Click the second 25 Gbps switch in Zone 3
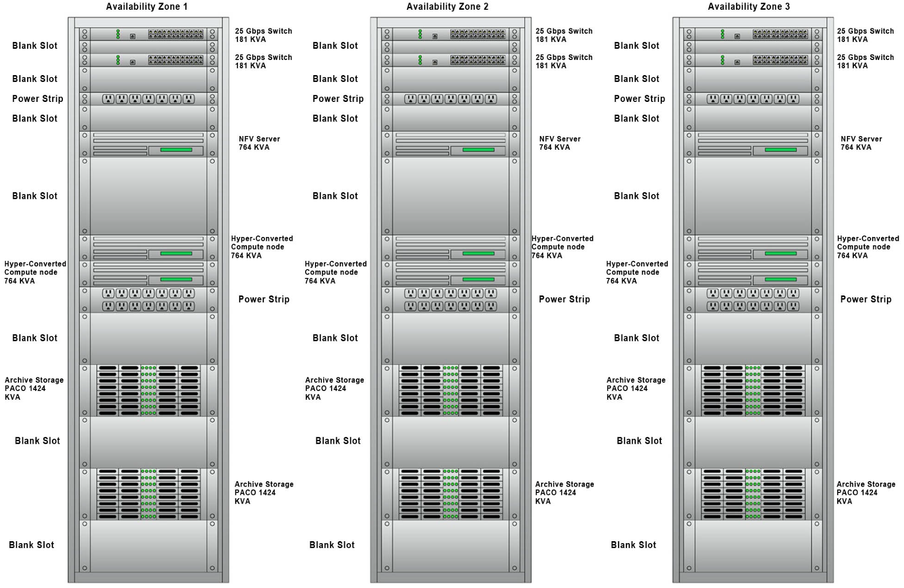This screenshot has height=588, width=904. pyautogui.click(x=752, y=60)
